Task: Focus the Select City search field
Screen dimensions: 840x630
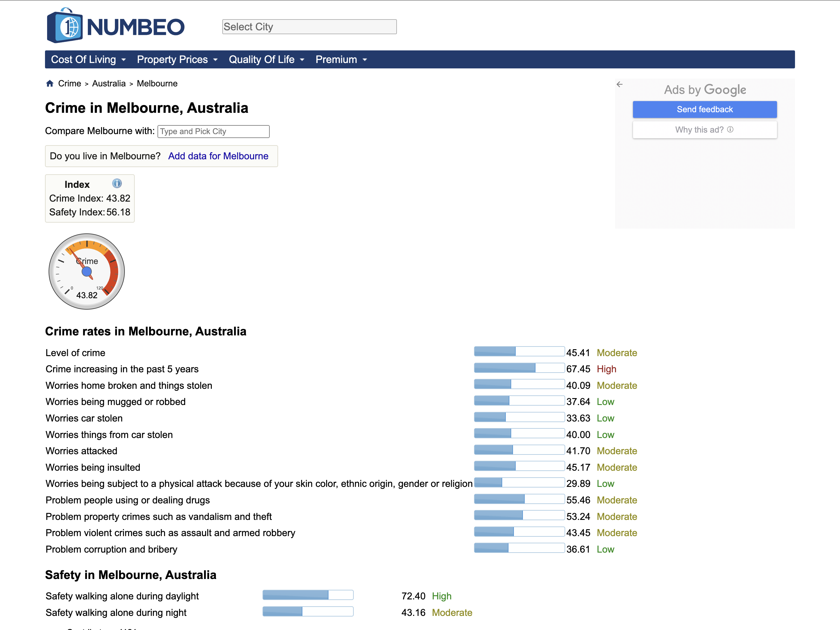Action: [x=309, y=27]
